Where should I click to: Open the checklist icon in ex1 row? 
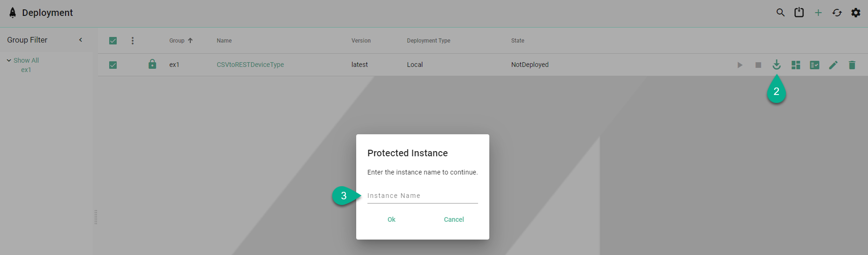(815, 65)
